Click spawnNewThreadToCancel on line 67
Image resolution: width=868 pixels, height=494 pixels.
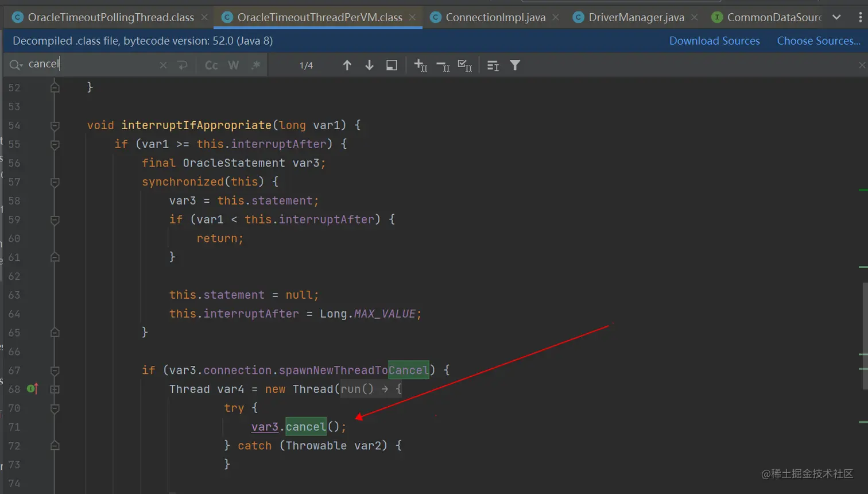coord(354,370)
